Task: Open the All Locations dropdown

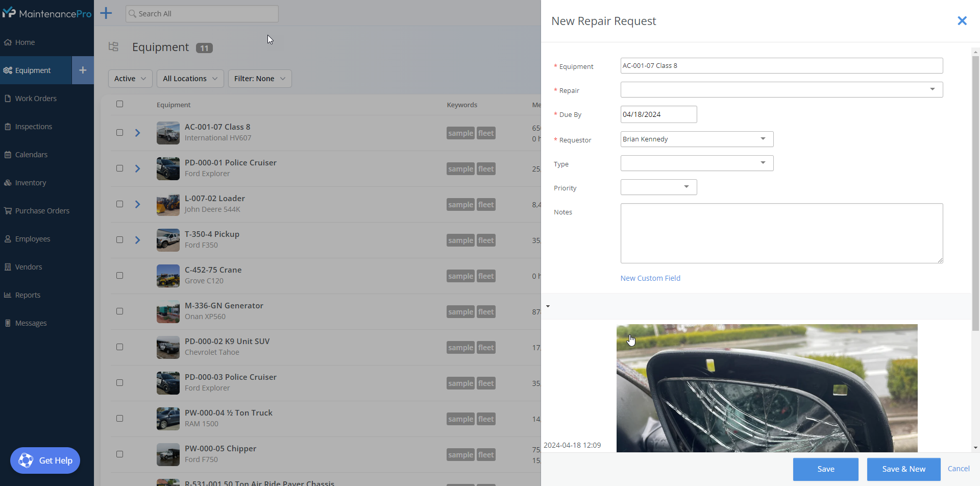Action: pos(189,78)
